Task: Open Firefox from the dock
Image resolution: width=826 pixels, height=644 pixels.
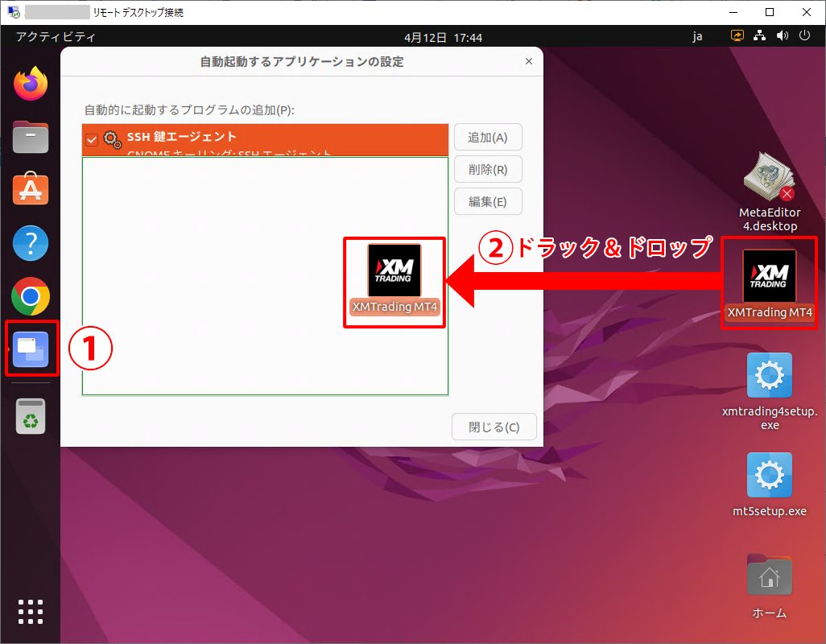Action: [x=31, y=83]
